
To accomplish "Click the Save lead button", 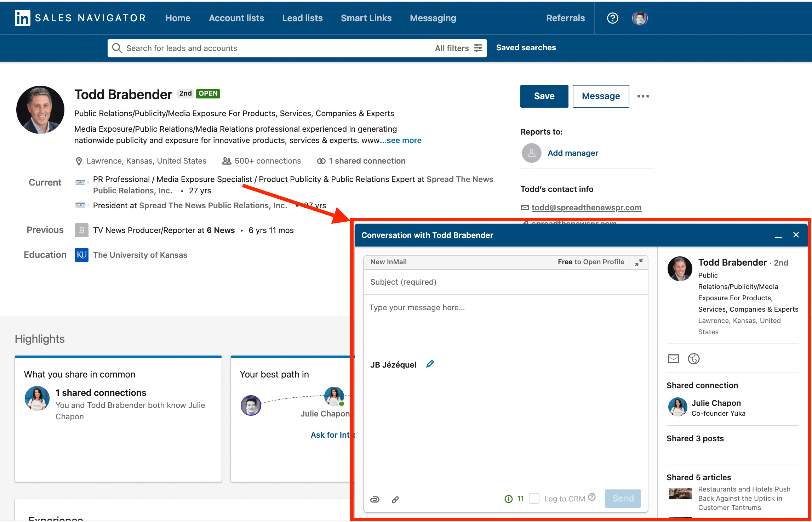I will tap(544, 96).
